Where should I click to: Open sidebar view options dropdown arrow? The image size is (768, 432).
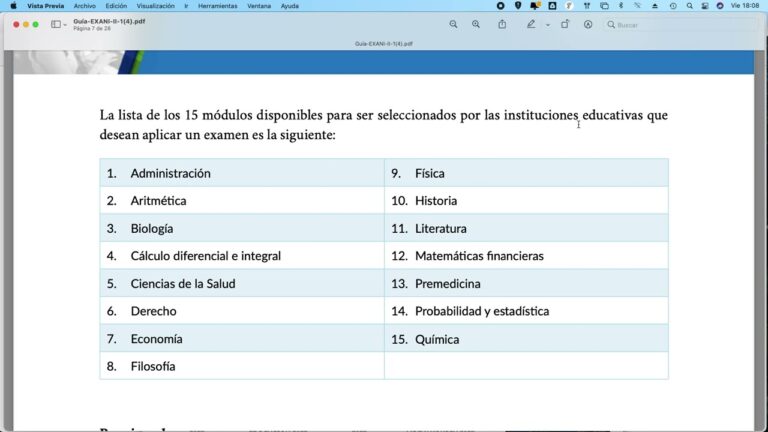point(65,25)
